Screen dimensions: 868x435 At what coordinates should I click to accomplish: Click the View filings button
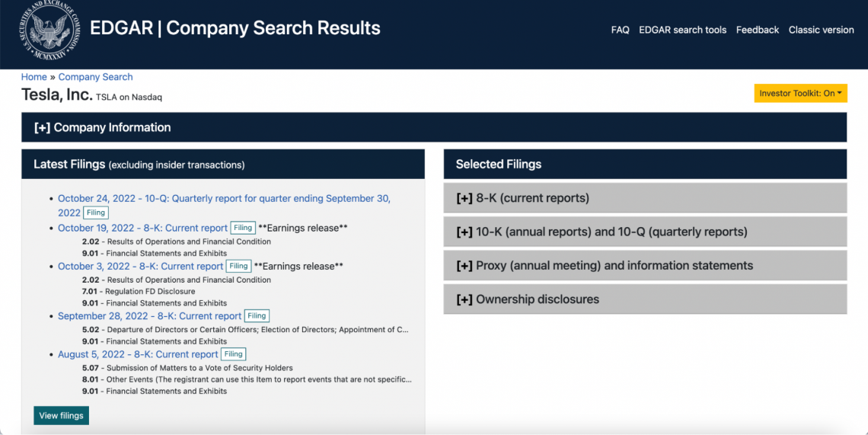(62, 416)
